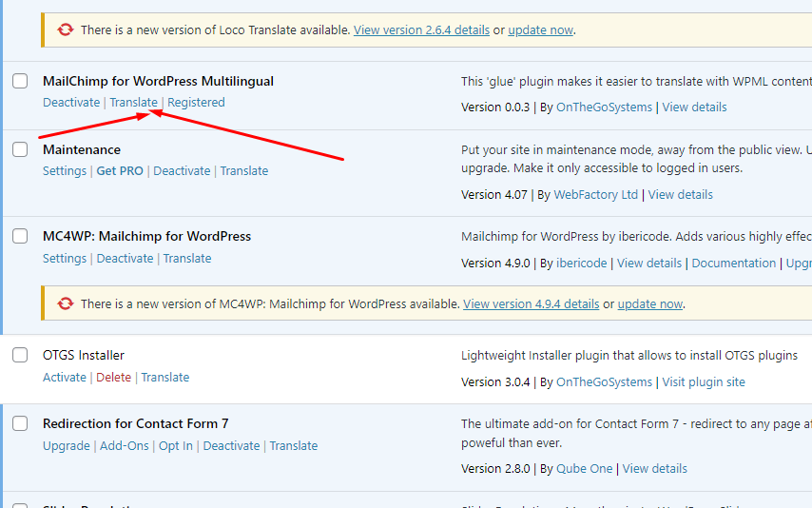This screenshot has width=812, height=508.
Task: Select Redirection for Contact Form 7 checkbox
Action: click(20, 423)
